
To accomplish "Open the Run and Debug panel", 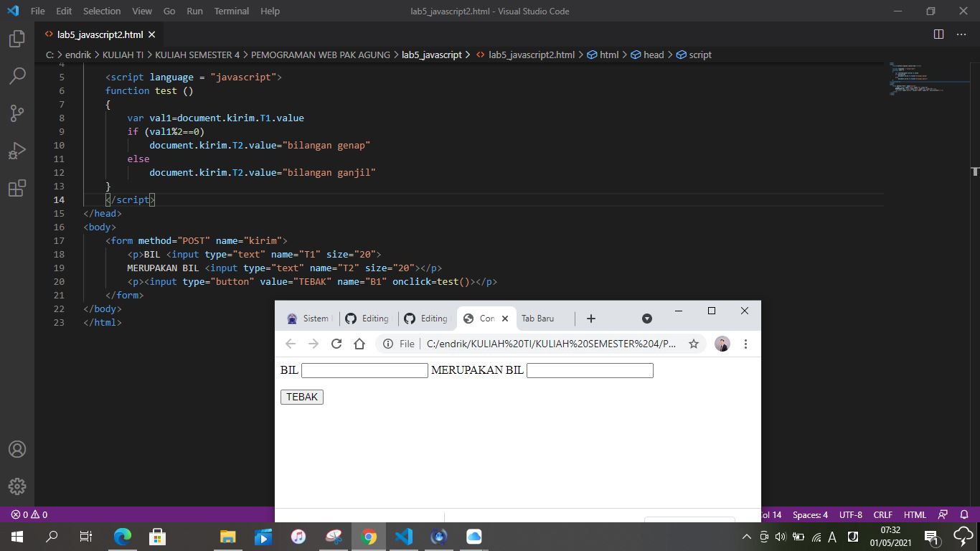I will pos(17,150).
